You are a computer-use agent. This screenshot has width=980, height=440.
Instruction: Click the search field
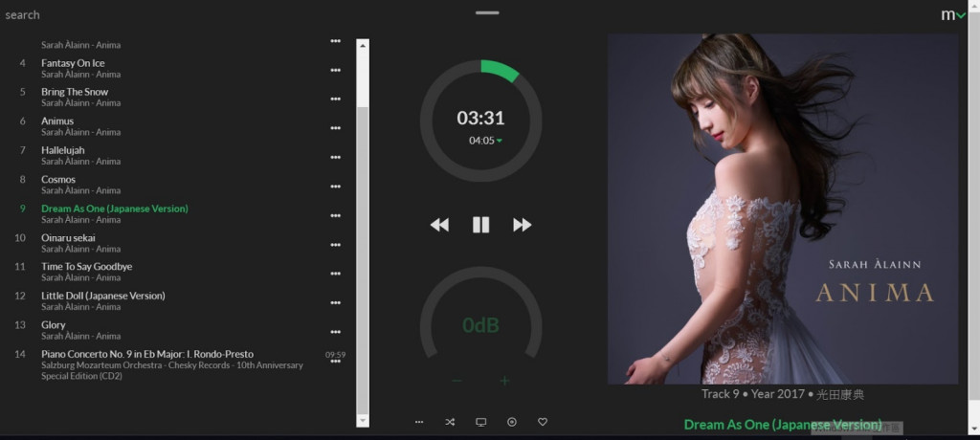point(23,15)
